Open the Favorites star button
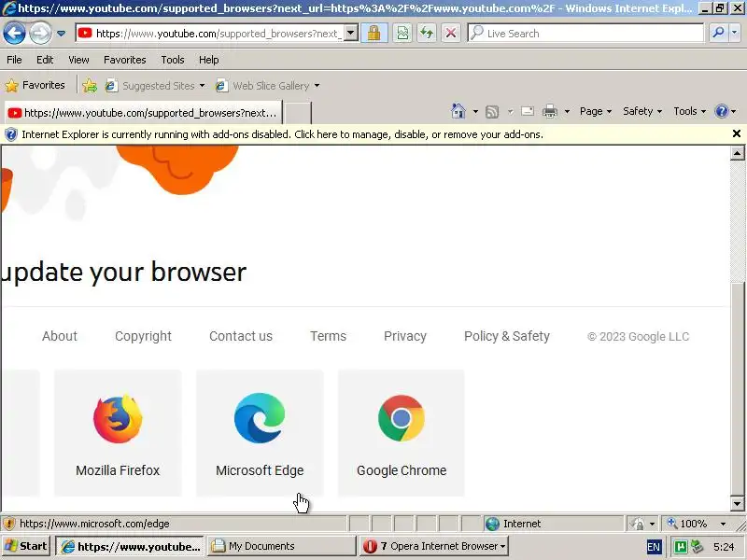 pyautogui.click(x=35, y=85)
